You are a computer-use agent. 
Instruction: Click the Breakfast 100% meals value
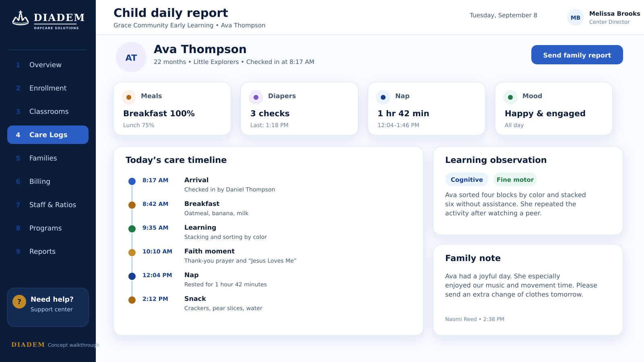tap(159, 113)
